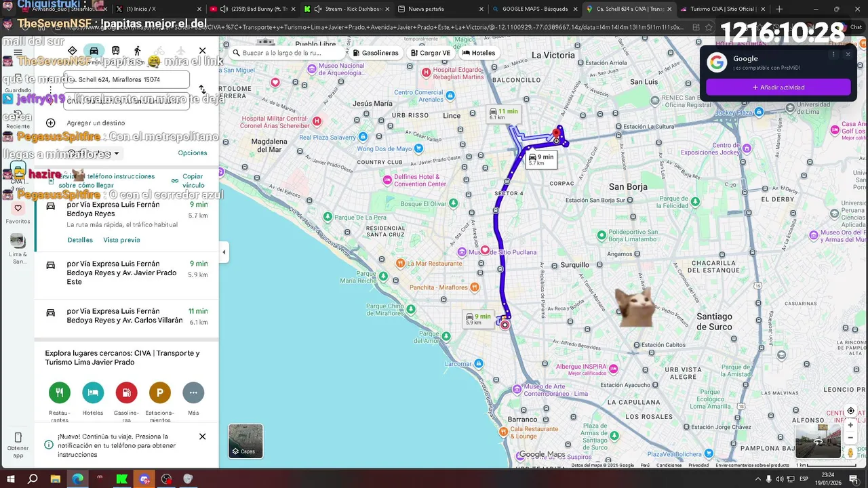Select the flights travel mode icon
This screenshot has height=488, width=868.
[181, 51]
